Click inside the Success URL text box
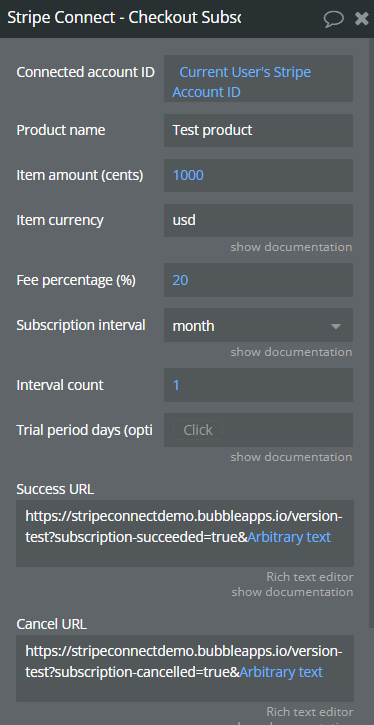The height and width of the screenshot is (725, 374). tap(185, 533)
